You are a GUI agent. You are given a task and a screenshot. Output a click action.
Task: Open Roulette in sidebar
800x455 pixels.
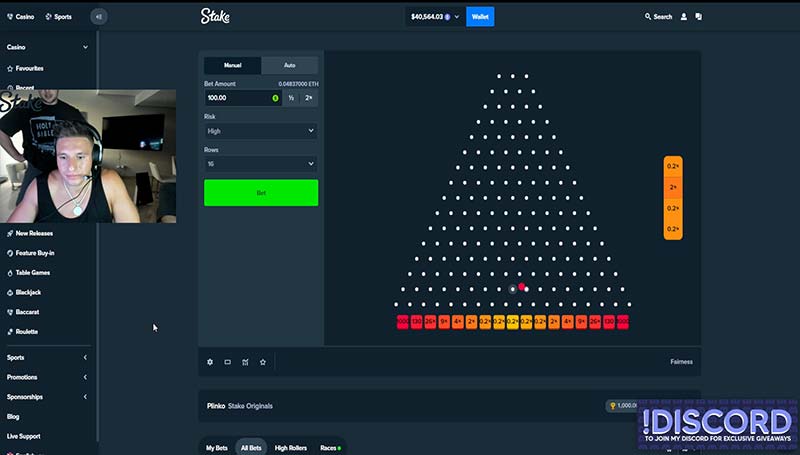(x=22, y=332)
